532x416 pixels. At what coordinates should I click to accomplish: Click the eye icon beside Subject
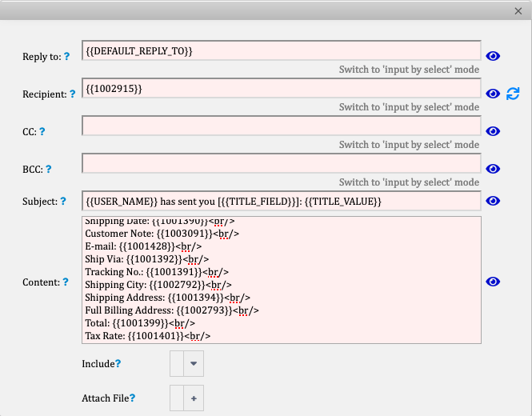493,201
